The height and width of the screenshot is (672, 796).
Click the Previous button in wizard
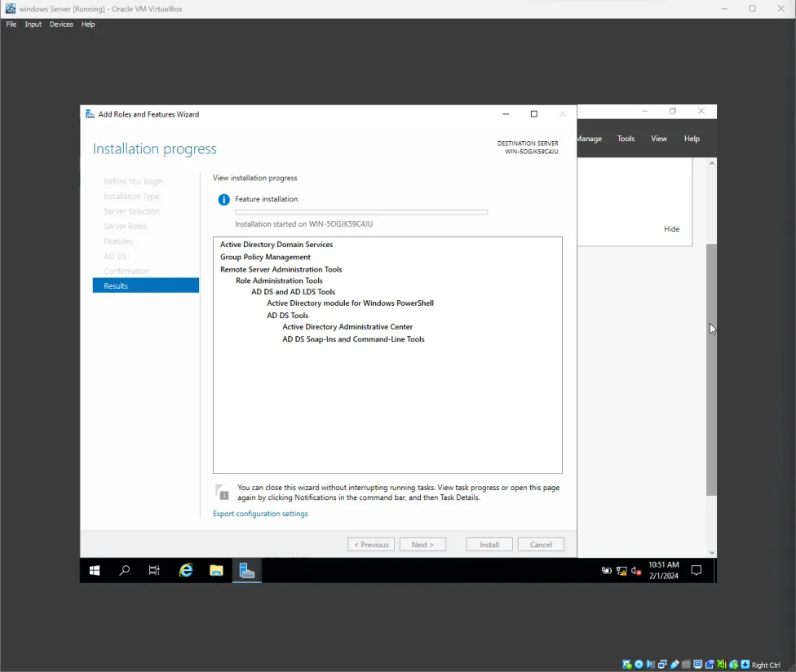pyautogui.click(x=371, y=545)
